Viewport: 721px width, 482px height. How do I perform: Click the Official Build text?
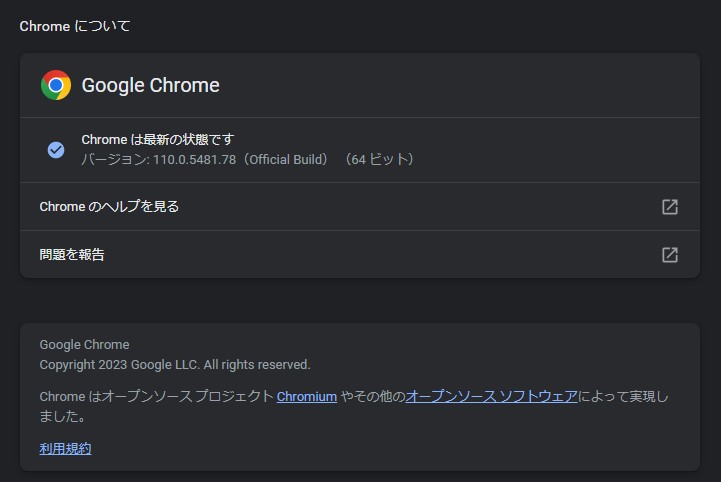point(287,159)
